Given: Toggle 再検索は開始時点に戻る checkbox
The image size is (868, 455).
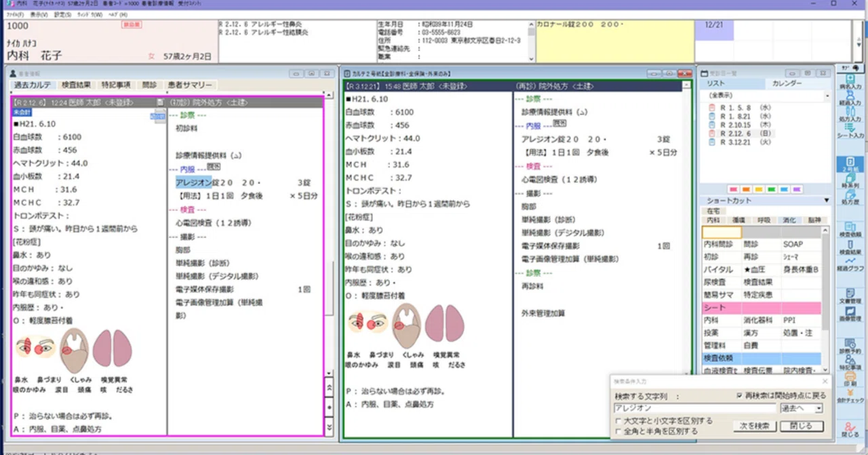Looking at the screenshot, I should coord(739,395).
